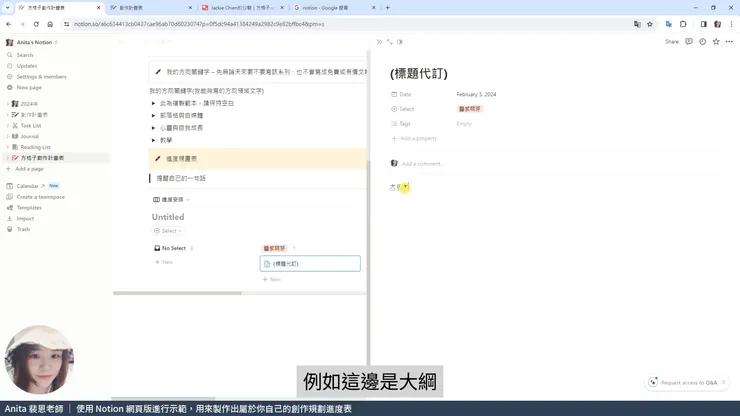Viewport: 740px width, 416px height.
Task: Click the 獨家精芽 select tag in properties
Action: (470, 109)
